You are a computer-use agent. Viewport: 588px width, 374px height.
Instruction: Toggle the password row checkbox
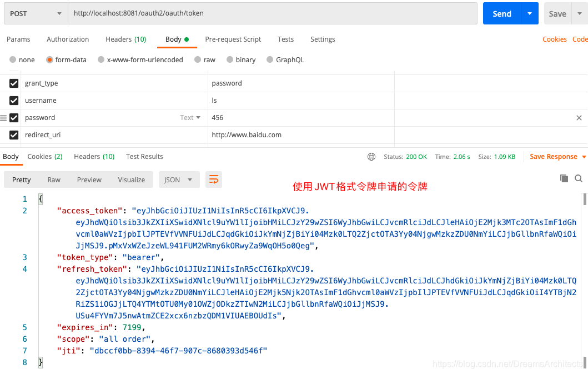pos(14,118)
